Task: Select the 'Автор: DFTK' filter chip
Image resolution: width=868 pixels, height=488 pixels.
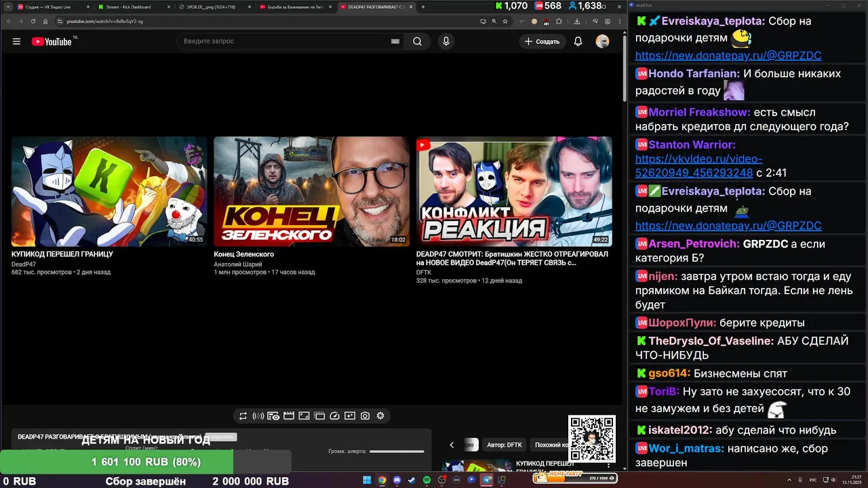Action: click(x=505, y=445)
